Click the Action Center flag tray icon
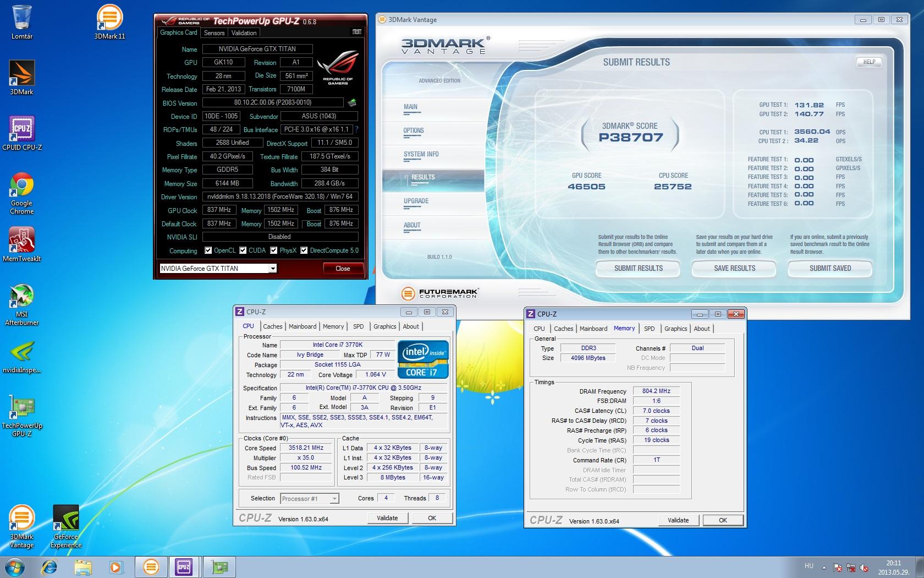The image size is (924, 578). tap(838, 568)
